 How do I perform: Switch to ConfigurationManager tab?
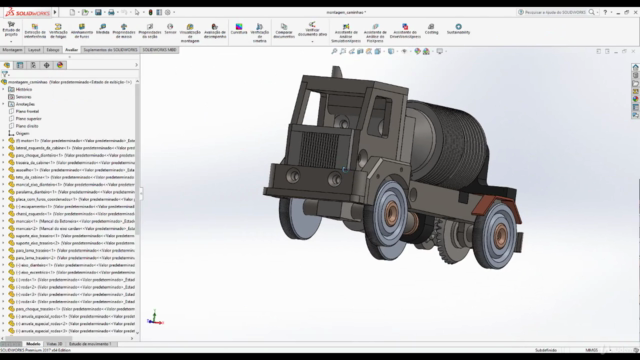[x=33, y=65]
